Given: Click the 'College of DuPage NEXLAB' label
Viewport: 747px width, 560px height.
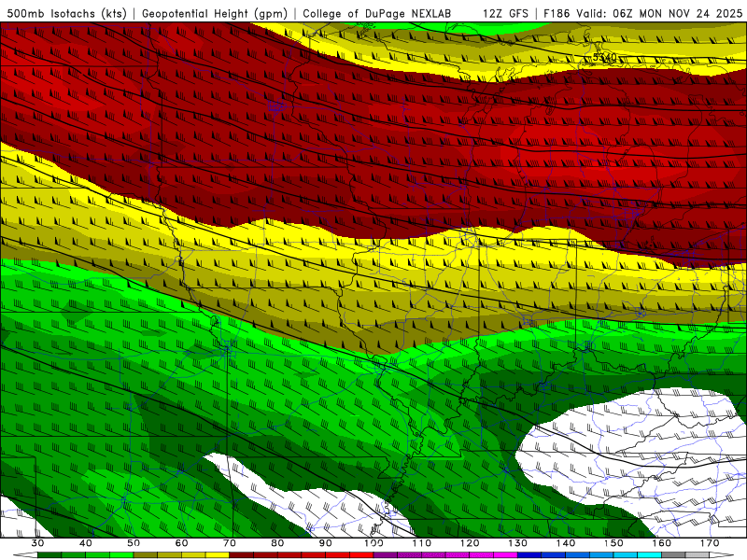Looking at the screenshot, I should pyautogui.click(x=376, y=14).
